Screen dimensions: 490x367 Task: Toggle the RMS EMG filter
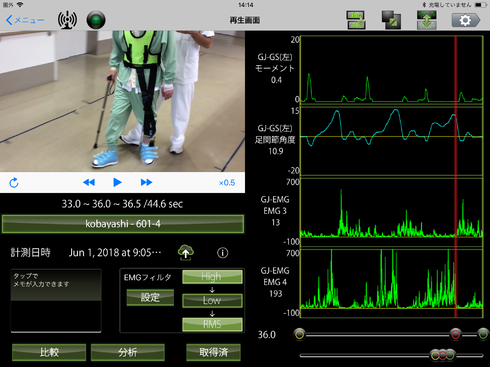coord(212,324)
